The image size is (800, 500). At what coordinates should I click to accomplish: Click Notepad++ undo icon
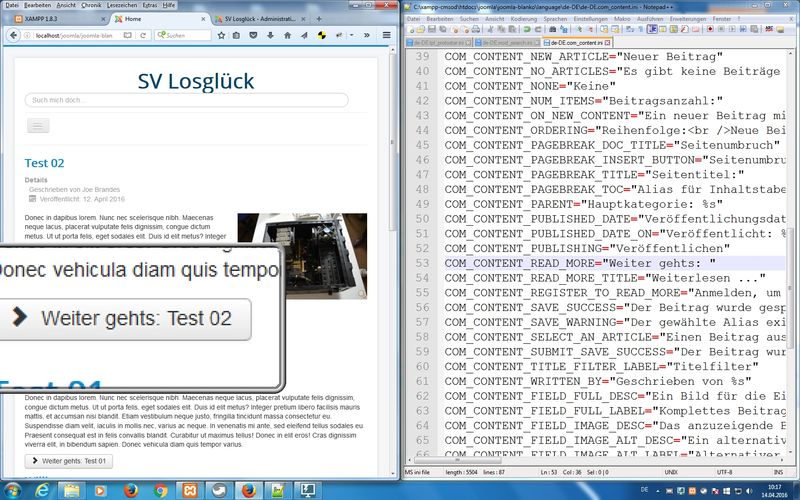coord(527,30)
